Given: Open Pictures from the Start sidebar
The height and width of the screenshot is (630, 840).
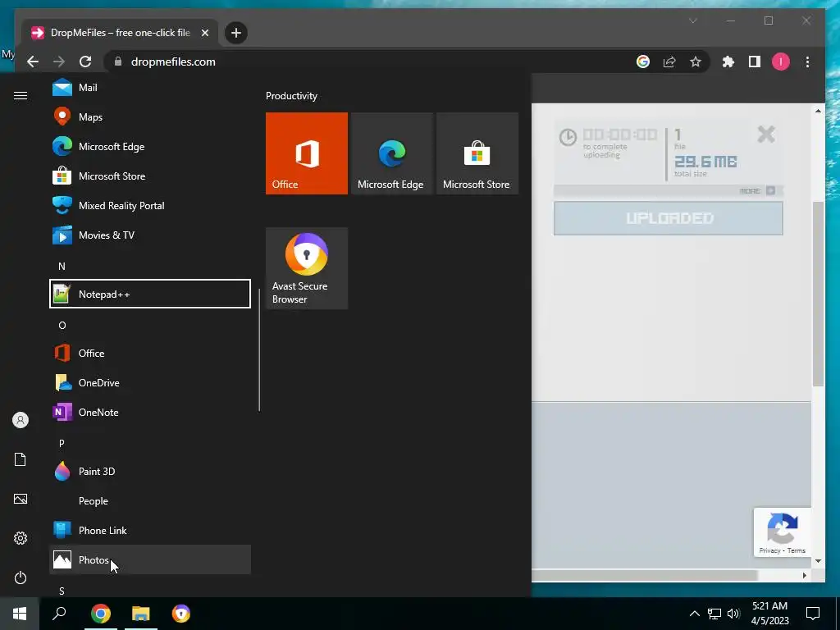Looking at the screenshot, I should point(21,499).
